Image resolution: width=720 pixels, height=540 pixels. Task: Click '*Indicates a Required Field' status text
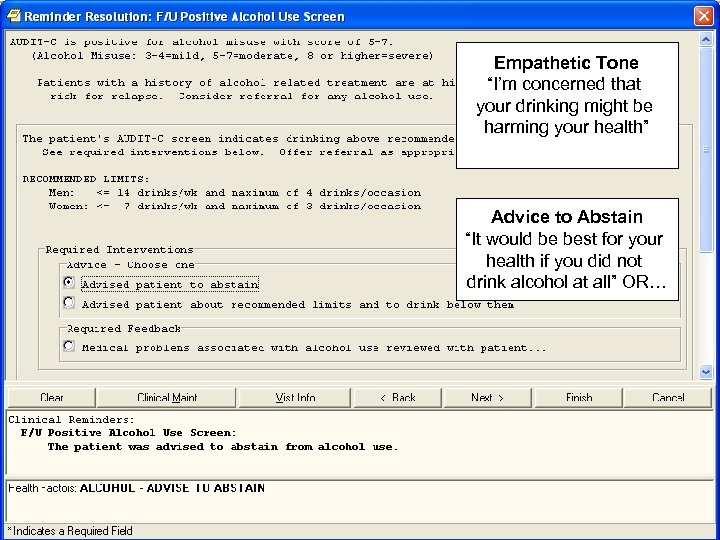(70, 531)
